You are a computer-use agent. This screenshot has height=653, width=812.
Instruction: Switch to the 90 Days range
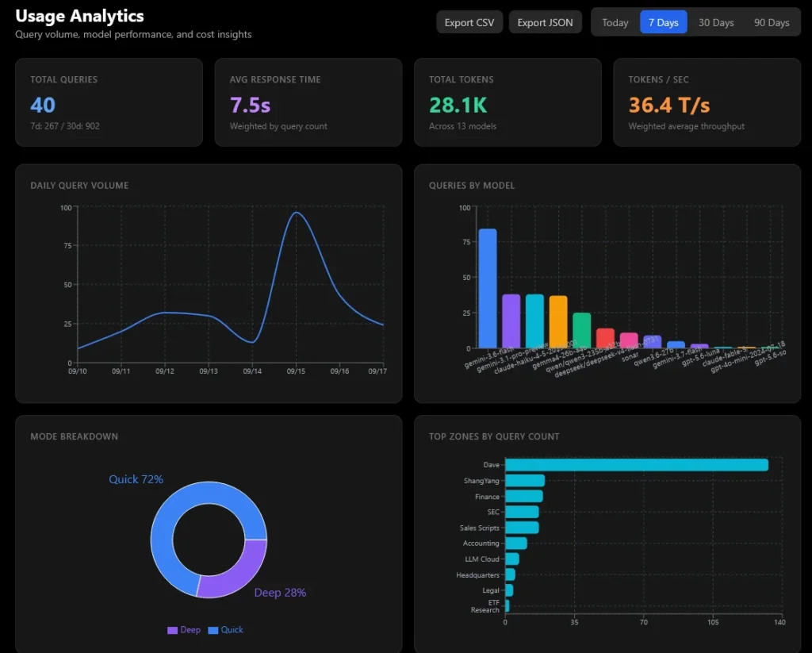771,22
